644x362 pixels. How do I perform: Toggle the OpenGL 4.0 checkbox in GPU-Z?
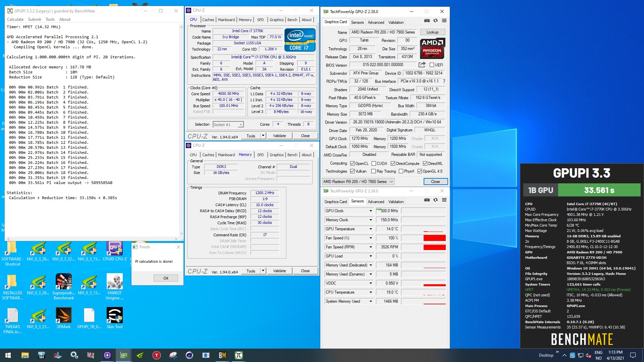click(x=420, y=171)
